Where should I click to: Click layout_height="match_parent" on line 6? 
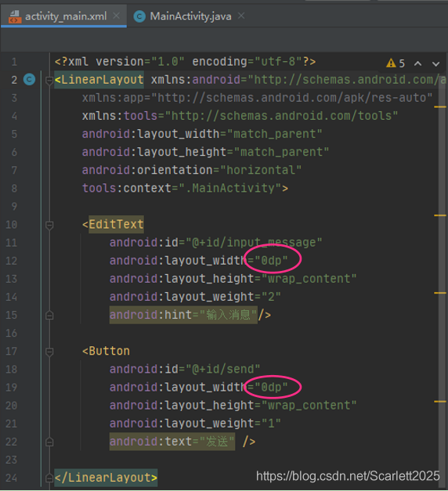pos(205,152)
